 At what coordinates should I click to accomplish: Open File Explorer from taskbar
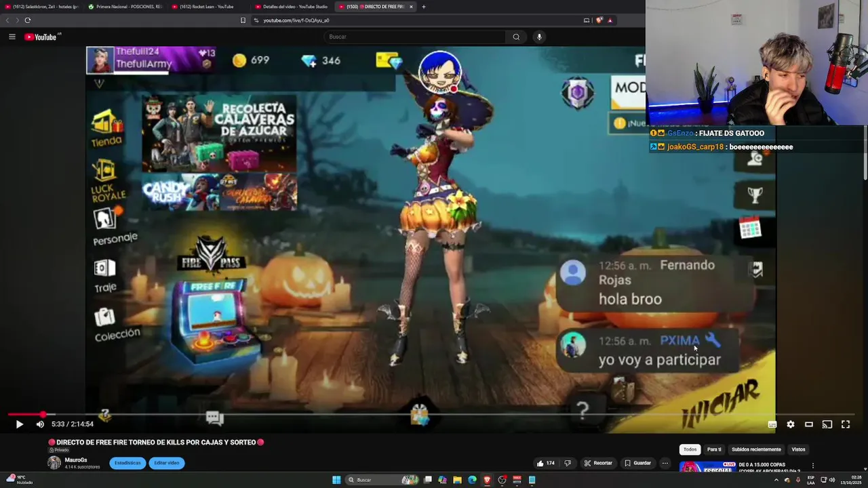(x=458, y=480)
